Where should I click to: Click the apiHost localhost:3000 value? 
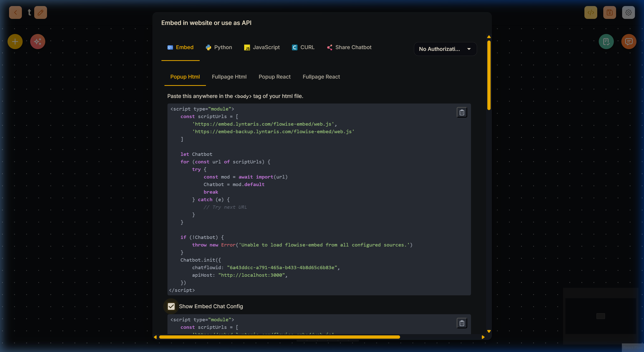(x=251, y=275)
